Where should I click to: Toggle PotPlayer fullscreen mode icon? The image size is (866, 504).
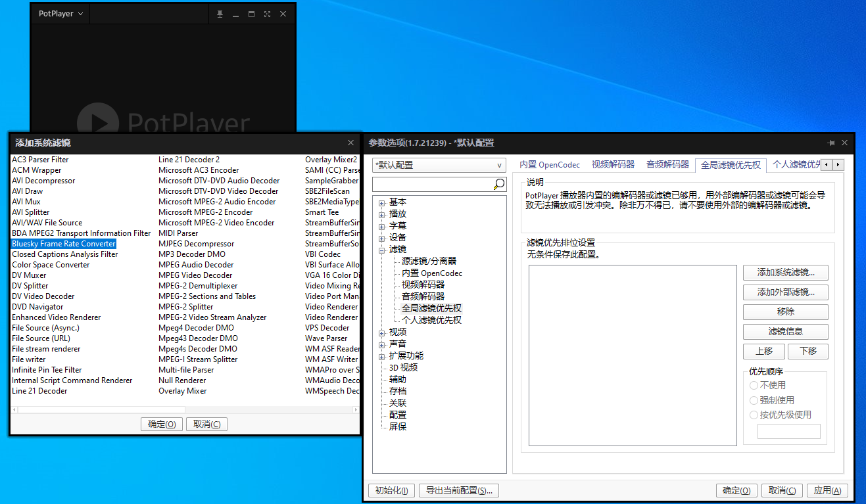tap(267, 14)
